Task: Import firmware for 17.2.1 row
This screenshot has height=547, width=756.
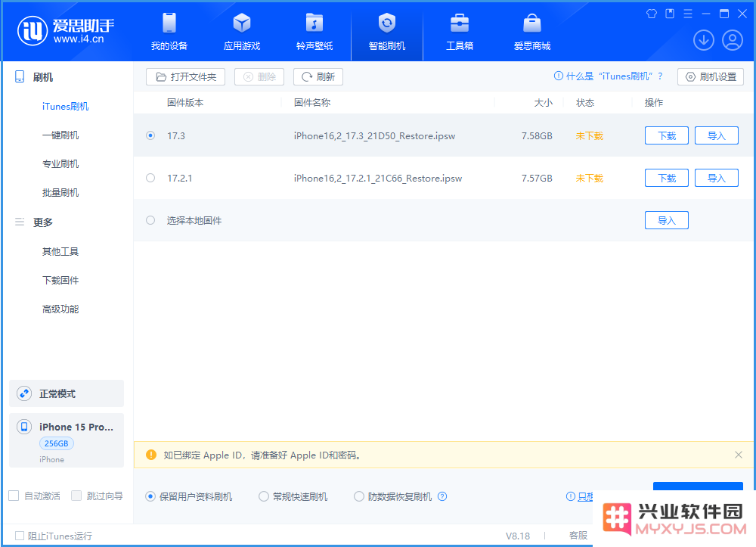Action: [716, 178]
